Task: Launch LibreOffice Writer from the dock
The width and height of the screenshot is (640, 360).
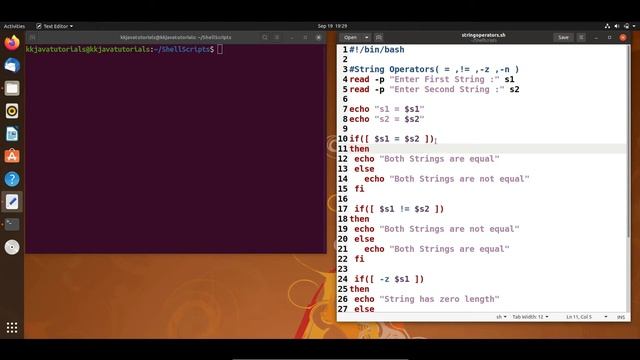Action: [x=12, y=133]
